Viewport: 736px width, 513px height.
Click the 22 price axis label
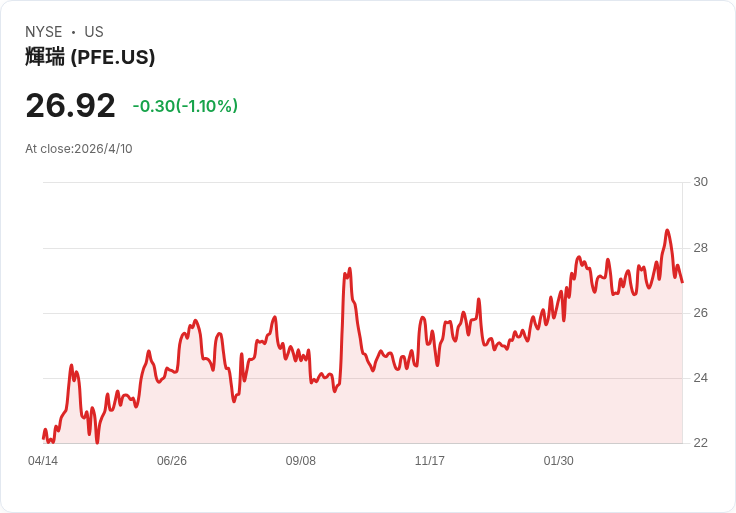click(x=700, y=443)
